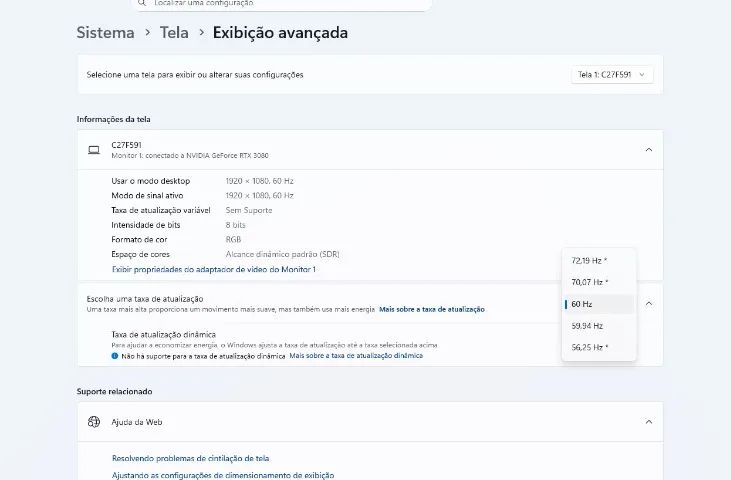Collapse the refresh rate section chevron

(x=648, y=303)
